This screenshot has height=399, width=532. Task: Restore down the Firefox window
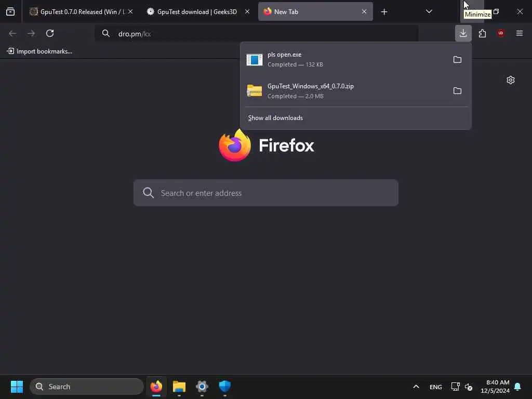[496, 11]
